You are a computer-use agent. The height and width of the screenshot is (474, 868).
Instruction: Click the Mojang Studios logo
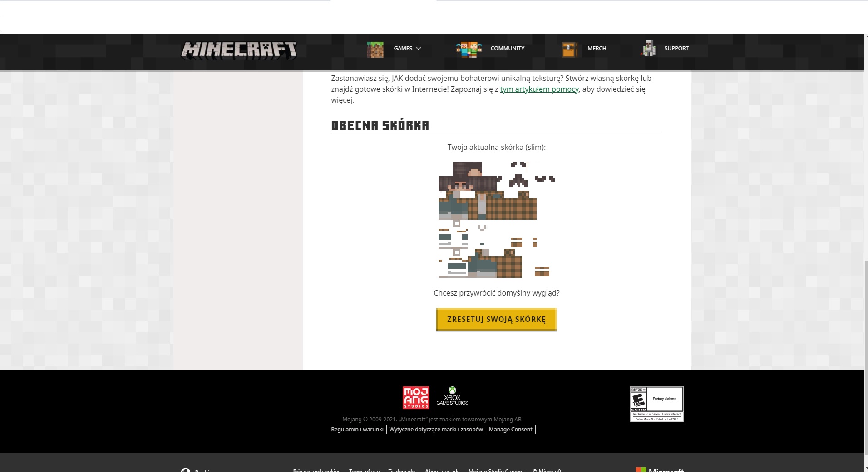415,397
